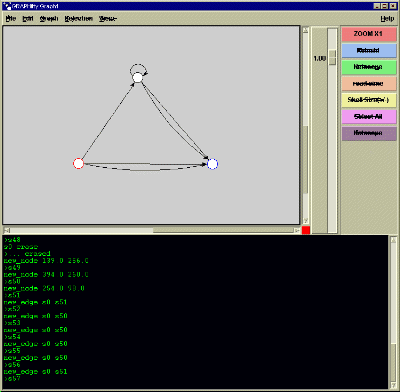Open the Selection menu
400x392 pixels.
79,19
